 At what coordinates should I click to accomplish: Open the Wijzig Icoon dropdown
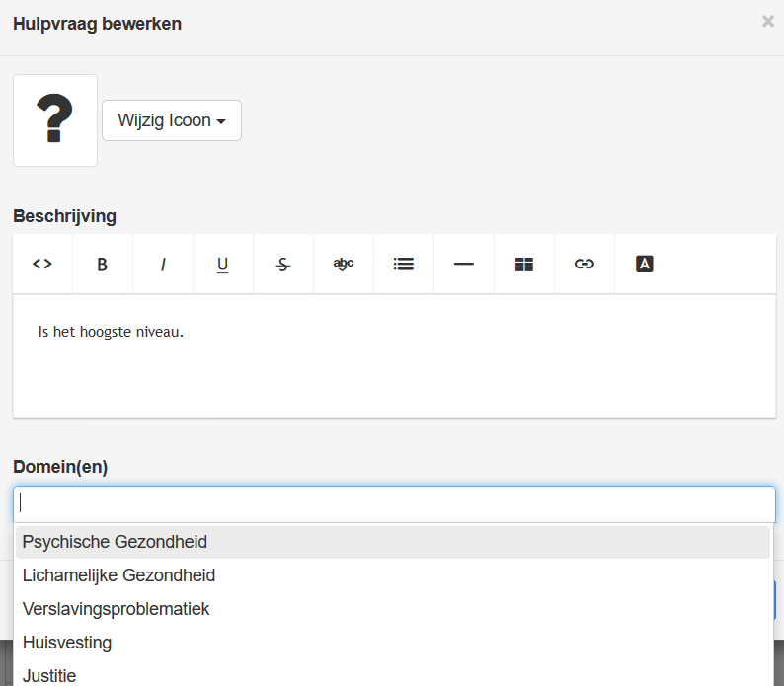coord(172,120)
